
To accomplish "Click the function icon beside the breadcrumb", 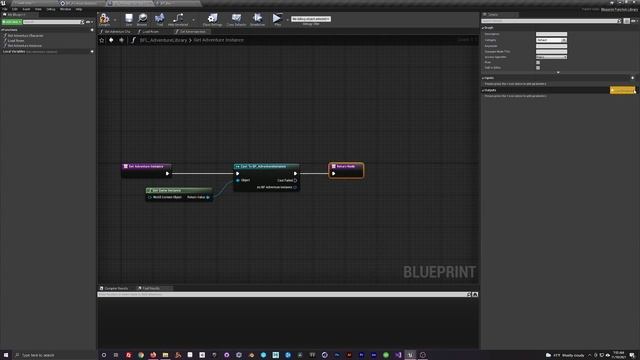I will [x=133, y=40].
